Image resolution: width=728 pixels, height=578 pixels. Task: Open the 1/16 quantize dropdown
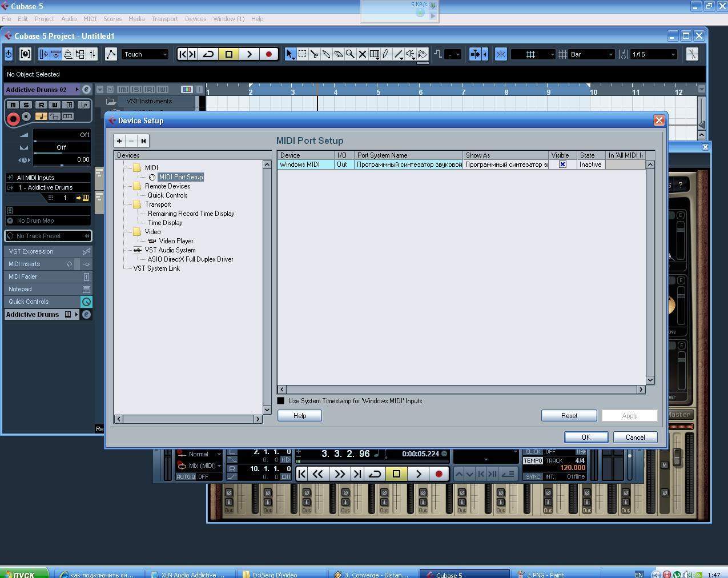tap(653, 54)
